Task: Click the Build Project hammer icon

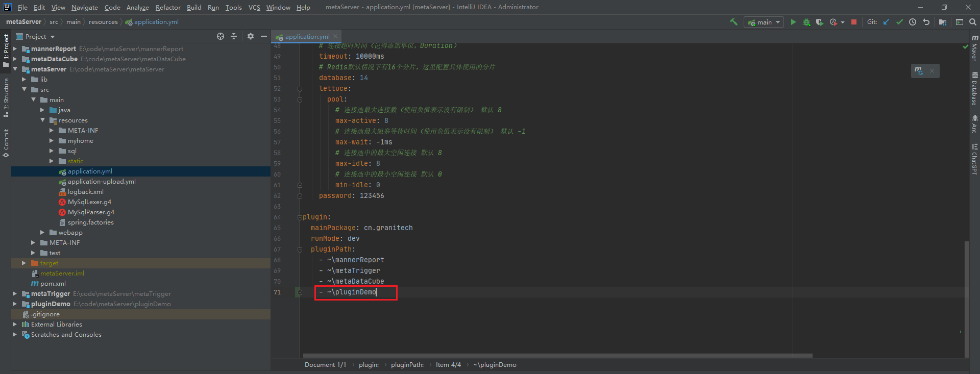Action: tap(733, 22)
